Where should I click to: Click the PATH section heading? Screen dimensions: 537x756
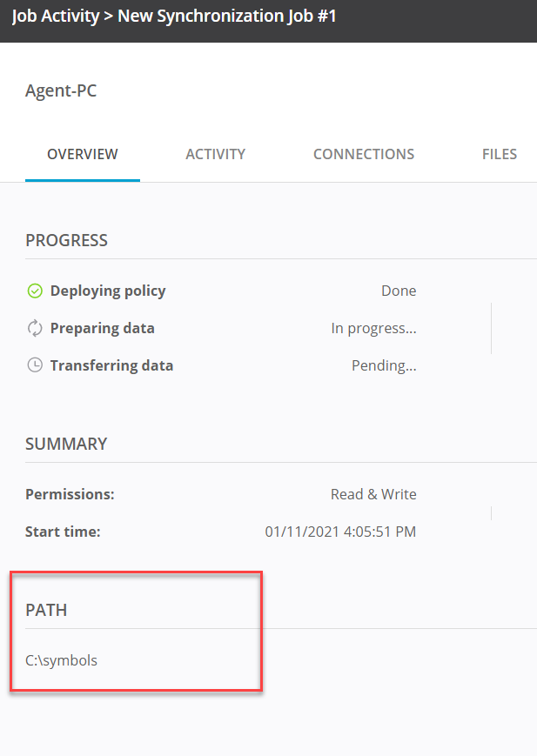coord(46,610)
